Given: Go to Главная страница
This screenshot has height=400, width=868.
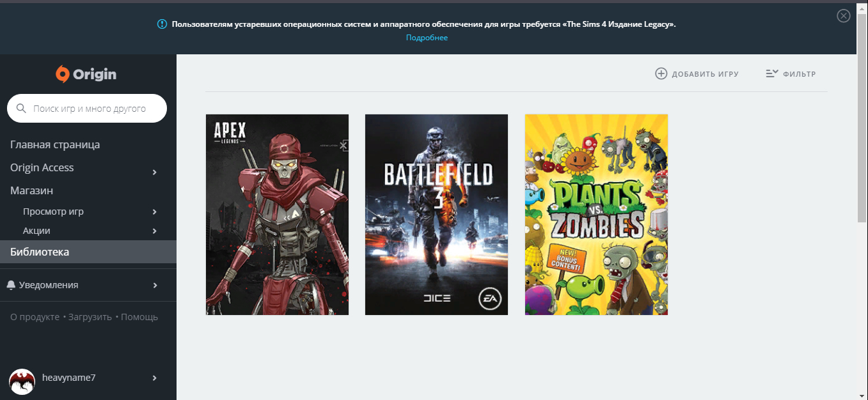Looking at the screenshot, I should pos(55,144).
